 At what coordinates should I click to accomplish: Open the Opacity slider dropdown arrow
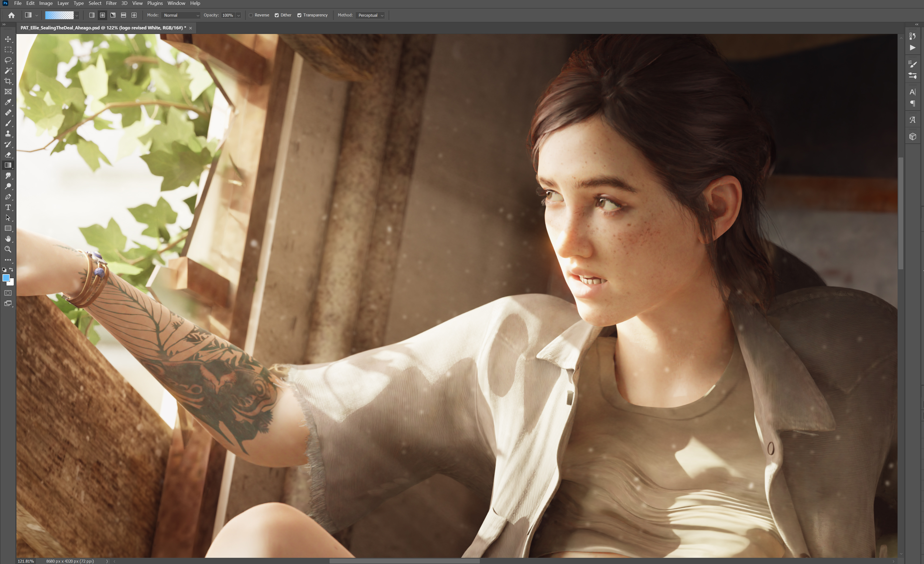tap(238, 15)
